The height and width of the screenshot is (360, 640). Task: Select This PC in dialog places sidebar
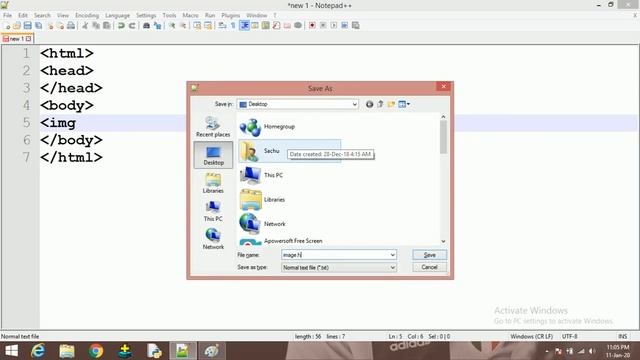(x=213, y=211)
